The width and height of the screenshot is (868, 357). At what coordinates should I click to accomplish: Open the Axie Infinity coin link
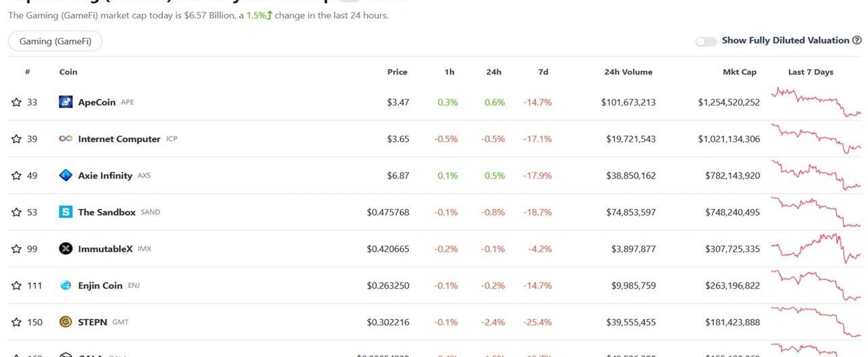click(105, 176)
